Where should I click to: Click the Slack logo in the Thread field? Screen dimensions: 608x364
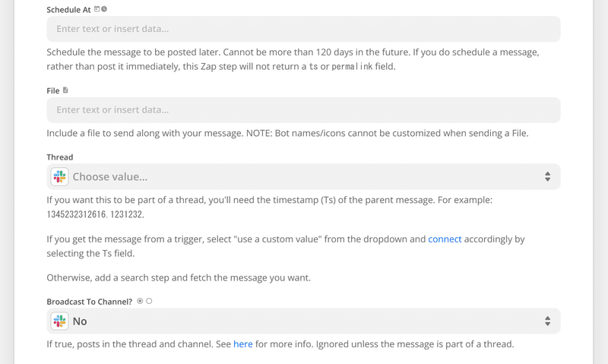60,177
